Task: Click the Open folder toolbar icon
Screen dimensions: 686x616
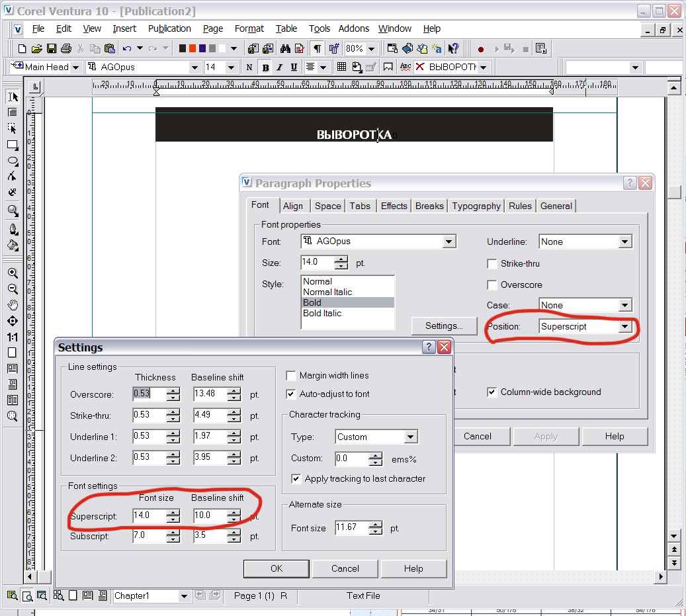Action: pyautogui.click(x=37, y=48)
